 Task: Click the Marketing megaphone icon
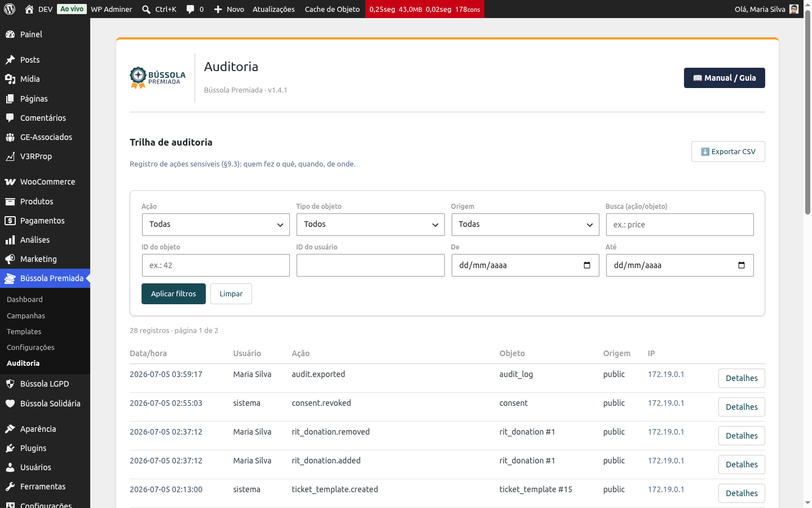(x=10, y=259)
